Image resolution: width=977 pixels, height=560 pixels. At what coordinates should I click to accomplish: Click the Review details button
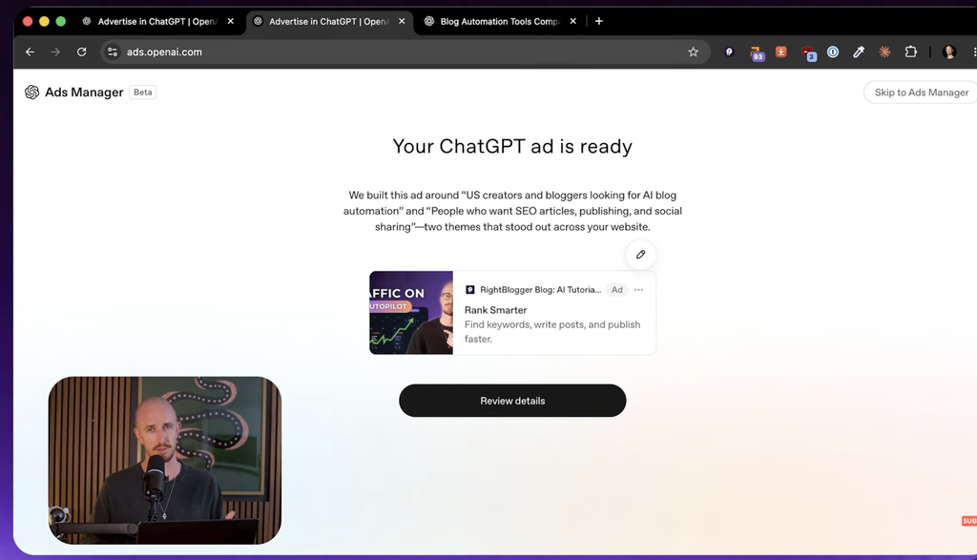512,401
